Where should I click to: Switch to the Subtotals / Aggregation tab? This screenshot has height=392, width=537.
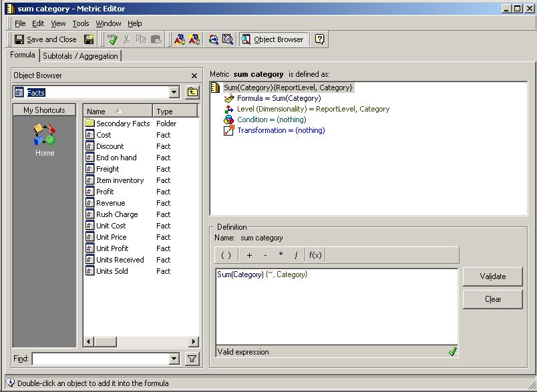(80, 56)
